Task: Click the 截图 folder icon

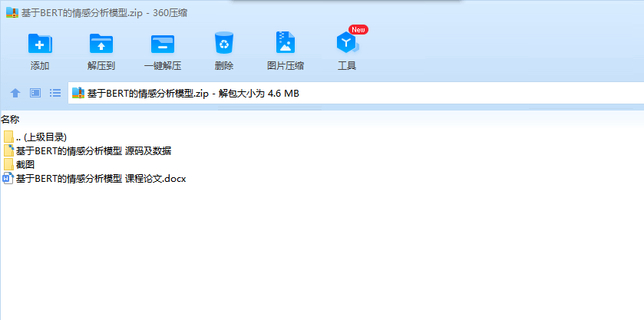Action: tap(8, 165)
